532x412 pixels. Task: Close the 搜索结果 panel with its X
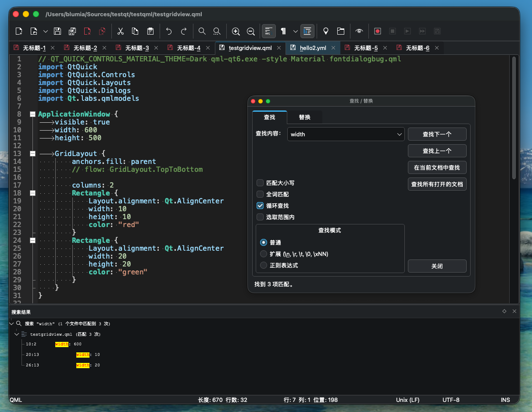514,311
